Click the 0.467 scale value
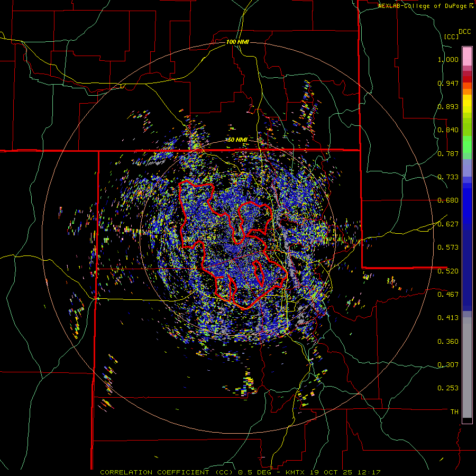The width and height of the screenshot is (476, 476). tap(448, 295)
